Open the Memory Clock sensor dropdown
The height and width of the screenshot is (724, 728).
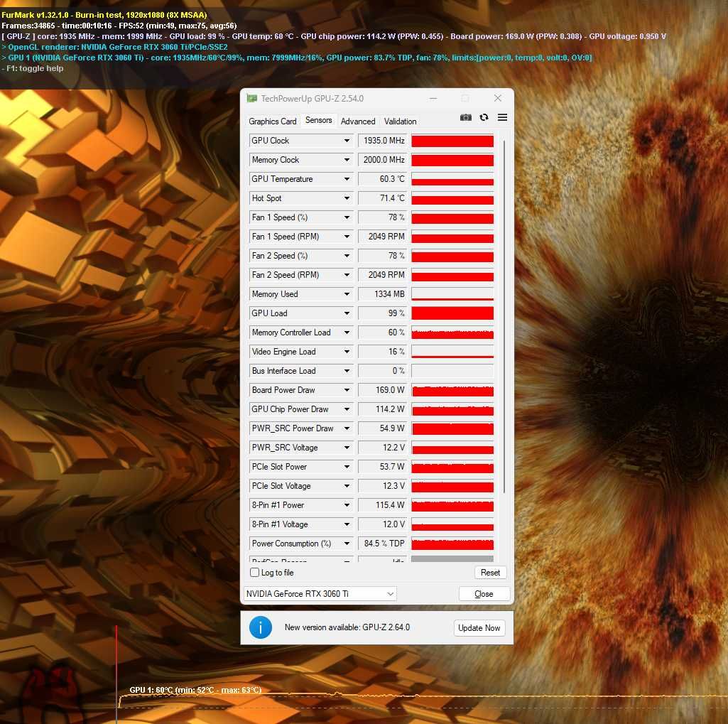[x=347, y=160]
